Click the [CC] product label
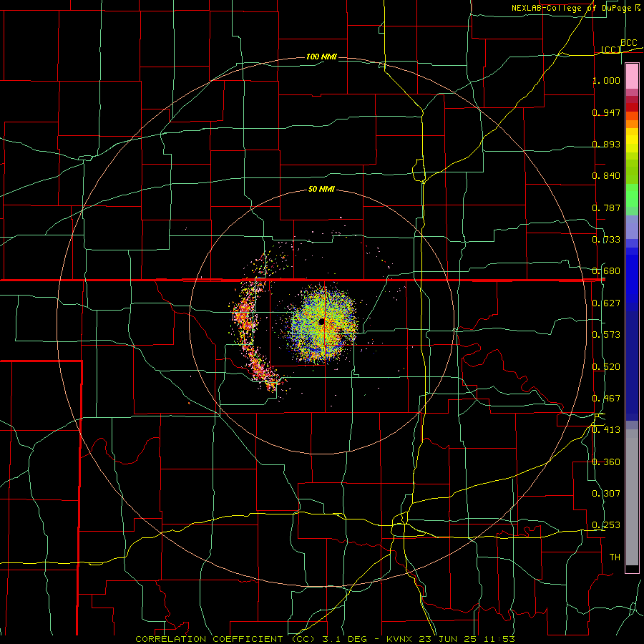 pyautogui.click(x=611, y=49)
